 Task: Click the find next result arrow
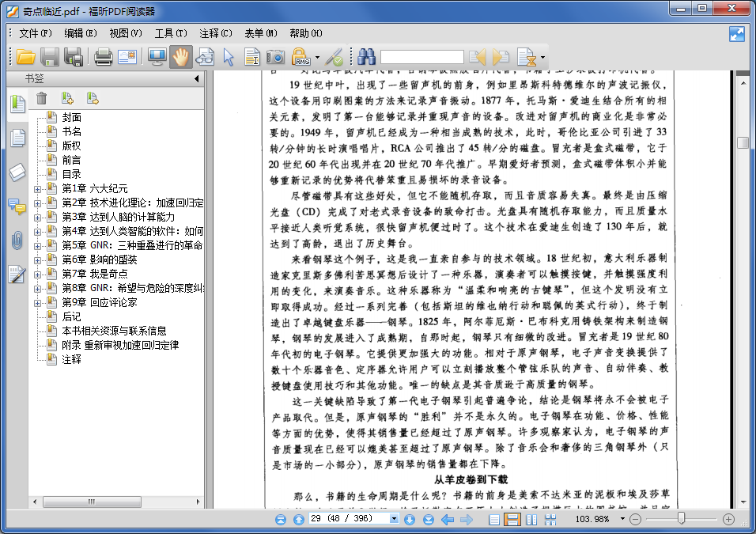501,58
